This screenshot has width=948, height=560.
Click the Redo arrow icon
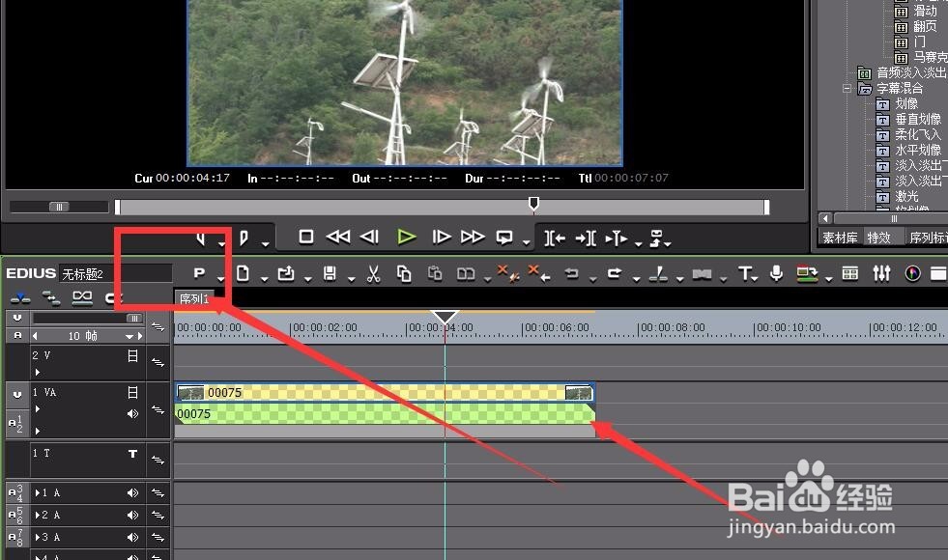click(615, 273)
